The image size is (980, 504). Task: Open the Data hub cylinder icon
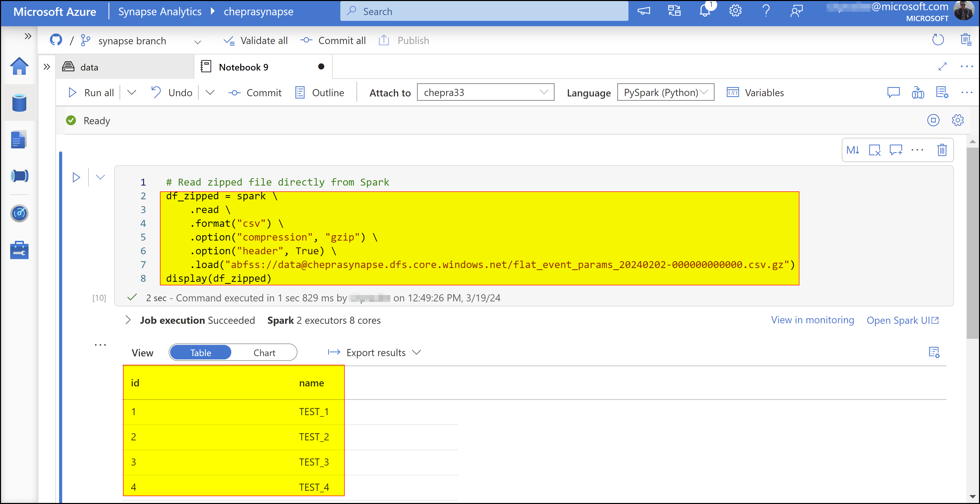click(19, 103)
